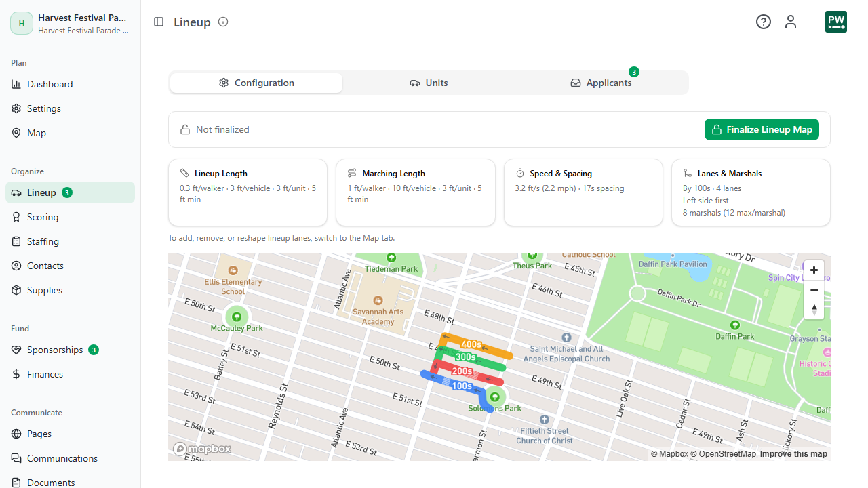This screenshot has height=488, width=868.
Task: Toggle the sidebar panel icon
Action: [159, 22]
